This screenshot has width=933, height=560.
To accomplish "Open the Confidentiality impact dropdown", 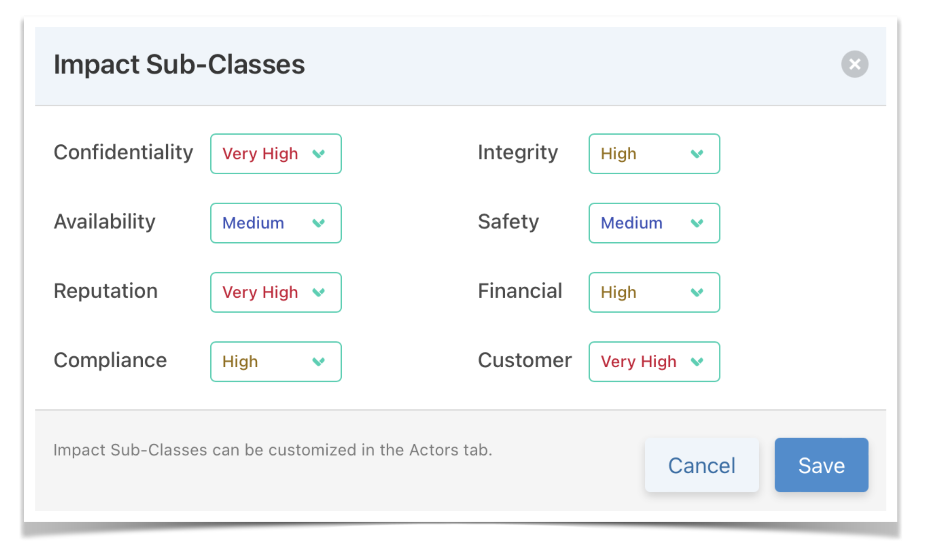I will 276,154.
